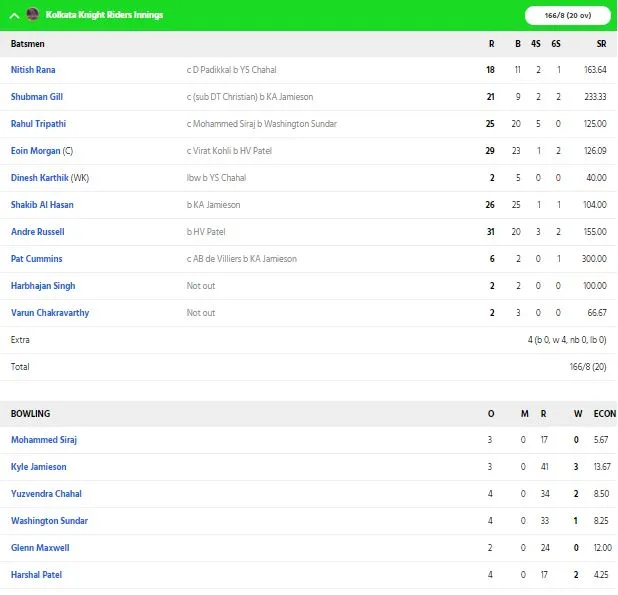Select dismissal text 'c Virat Kohli b HV Patel'
The height and width of the screenshot is (595, 618).
(229, 151)
